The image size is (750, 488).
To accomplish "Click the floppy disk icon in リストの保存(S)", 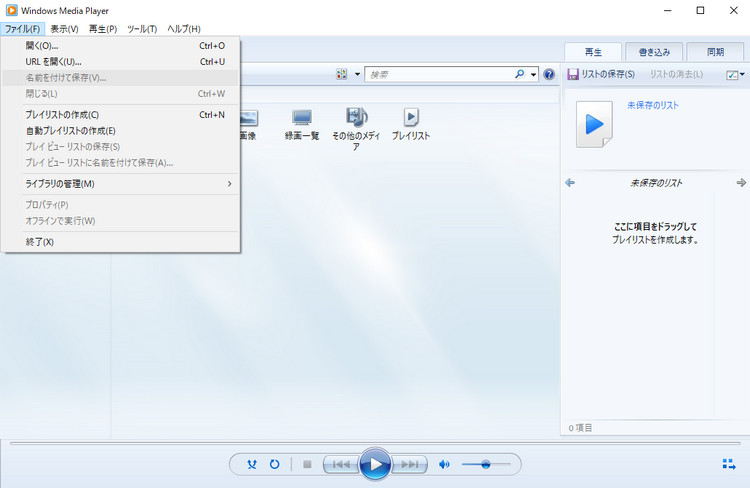I will point(573,74).
